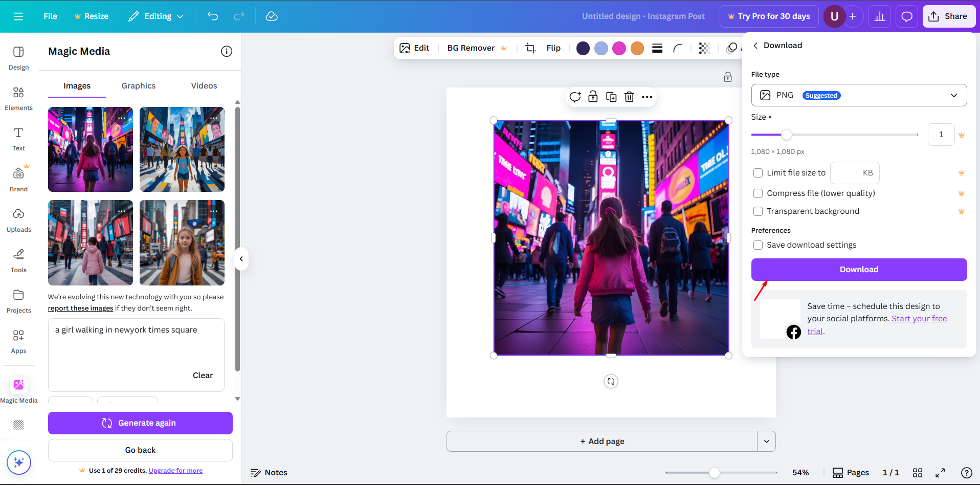
Task: Click the Generate again button
Action: click(x=140, y=423)
